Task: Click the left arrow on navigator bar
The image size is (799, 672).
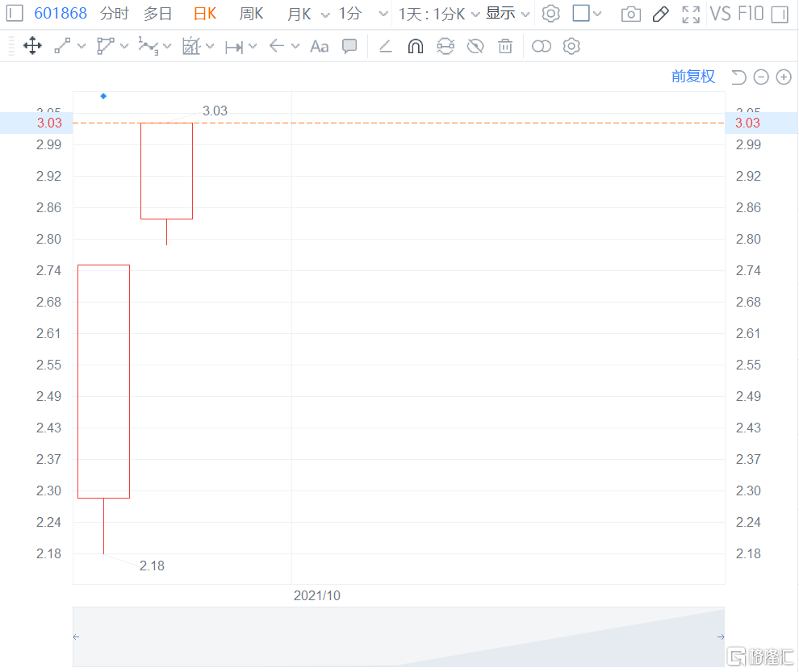Action: 76,637
